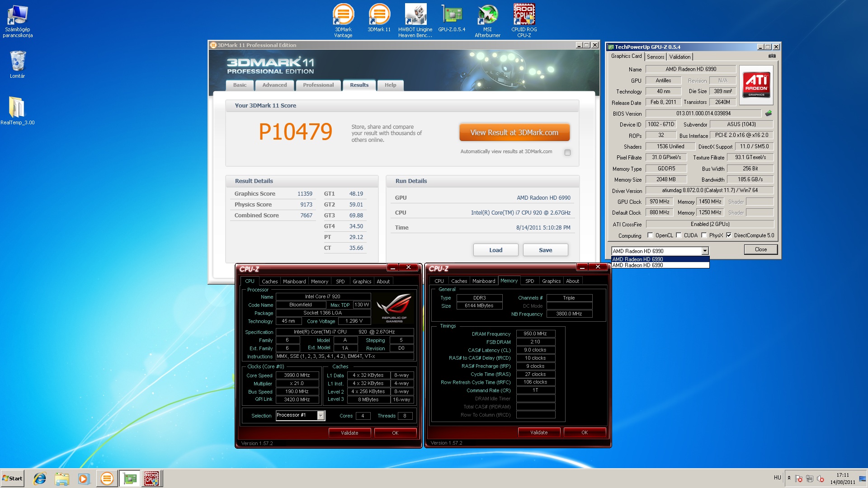868x488 pixels.
Task: Launch the MSI Afterburner desktop icon
Action: click(x=487, y=15)
